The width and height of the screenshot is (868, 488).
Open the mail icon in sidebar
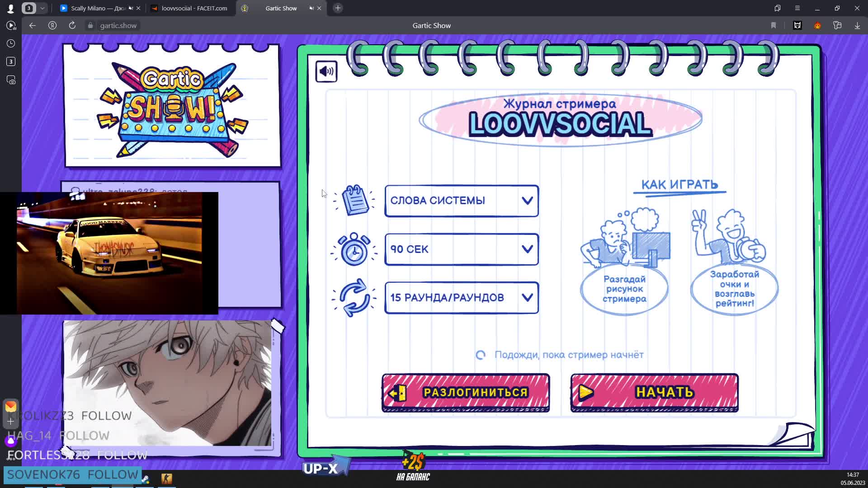click(x=10, y=406)
